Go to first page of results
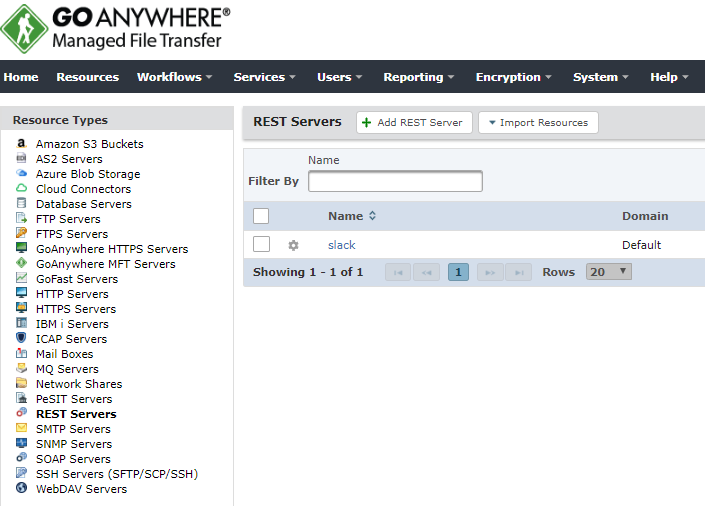Screen dimensions: 705x506 [x=398, y=272]
